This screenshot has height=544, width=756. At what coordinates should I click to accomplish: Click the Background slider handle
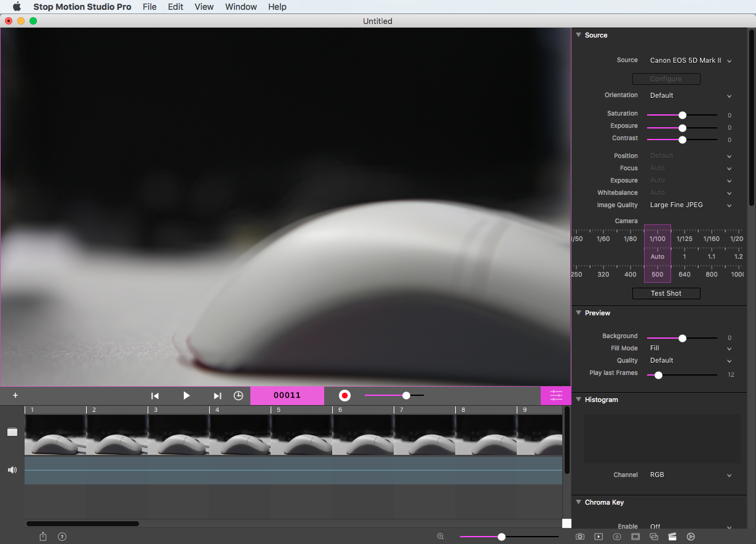pyautogui.click(x=682, y=338)
